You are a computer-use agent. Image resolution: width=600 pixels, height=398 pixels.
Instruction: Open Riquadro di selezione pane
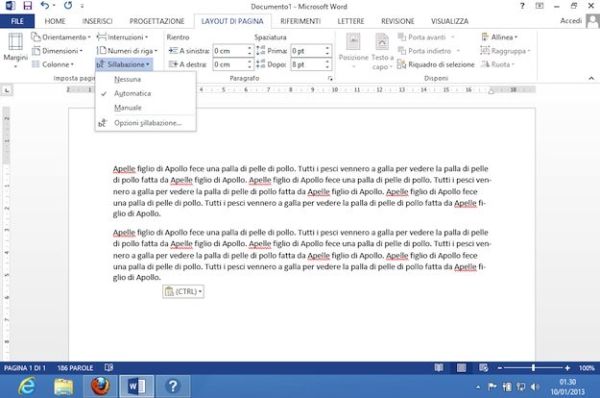435,64
